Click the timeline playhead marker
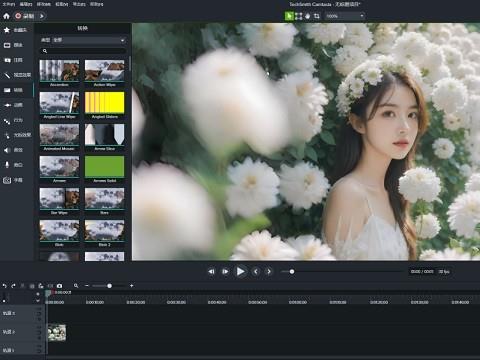The image size is (480, 360). point(49,293)
